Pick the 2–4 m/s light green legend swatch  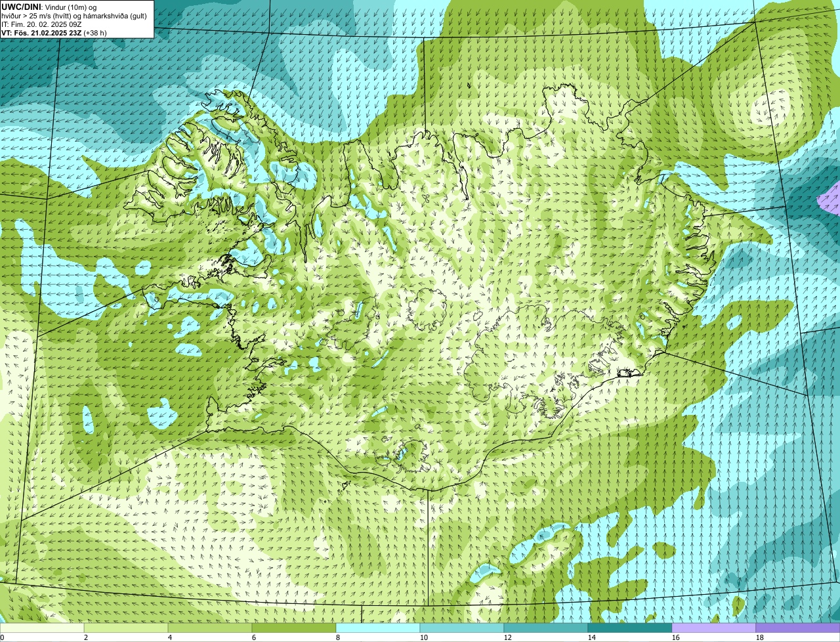(126, 628)
